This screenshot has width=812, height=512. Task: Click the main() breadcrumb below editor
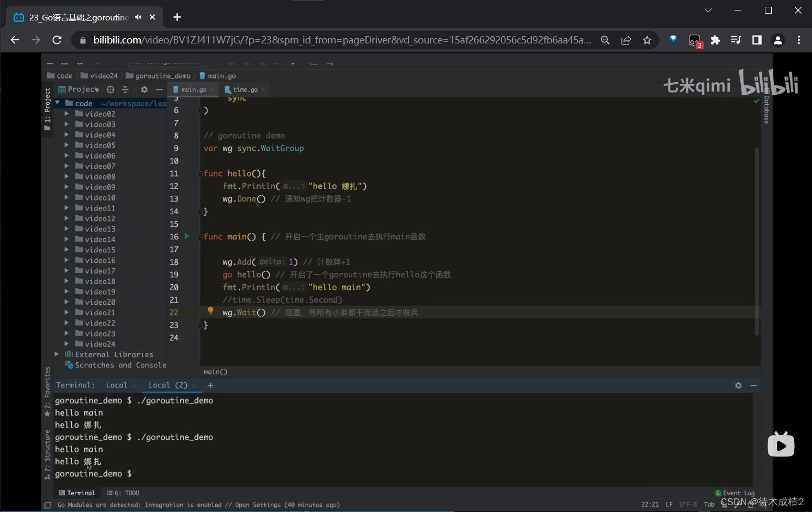[215, 372]
